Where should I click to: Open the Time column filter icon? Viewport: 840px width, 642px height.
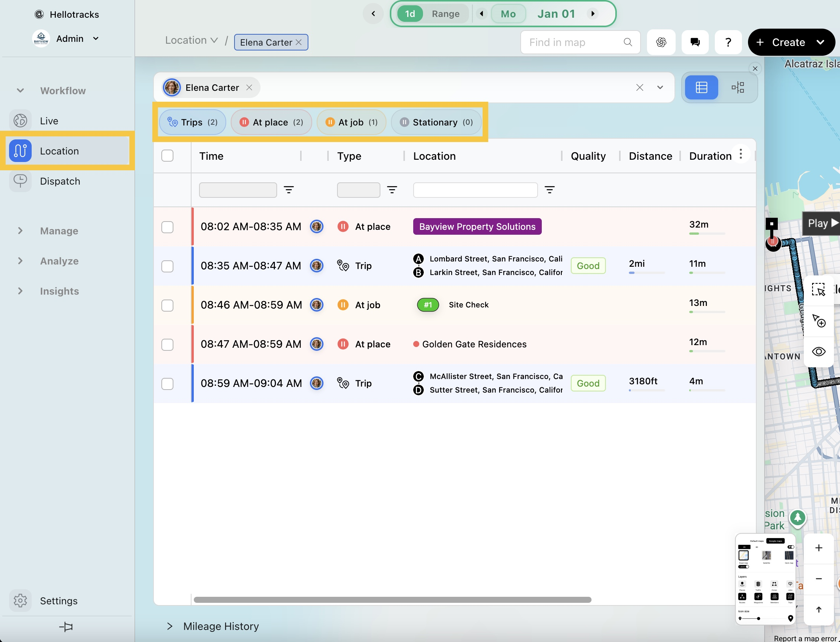[289, 190]
